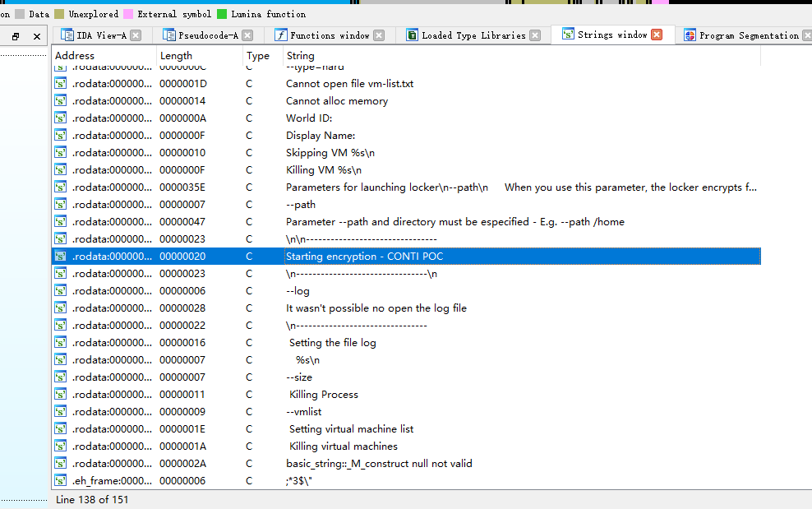Screen dimensions: 812x509
Task: Select the 'World ID:' string
Action: (309, 118)
